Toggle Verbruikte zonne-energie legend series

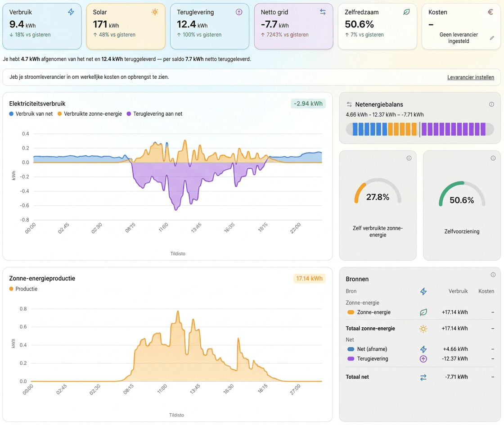click(x=90, y=114)
